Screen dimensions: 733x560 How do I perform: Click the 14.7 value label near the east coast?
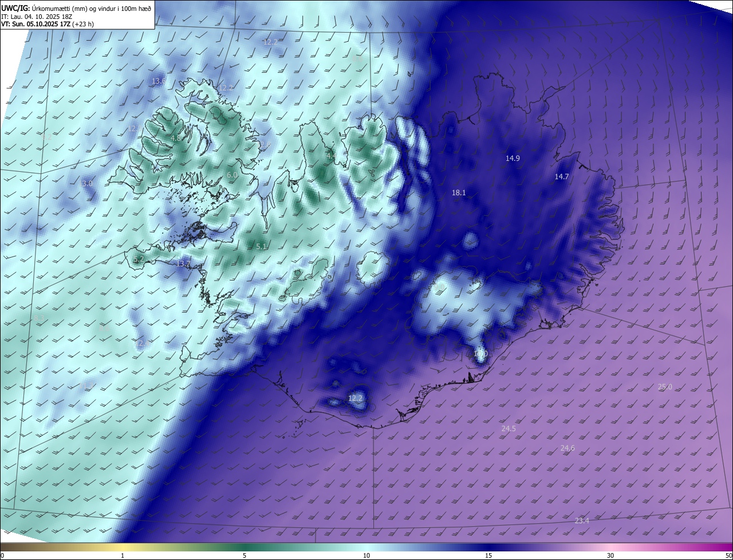tap(562, 176)
